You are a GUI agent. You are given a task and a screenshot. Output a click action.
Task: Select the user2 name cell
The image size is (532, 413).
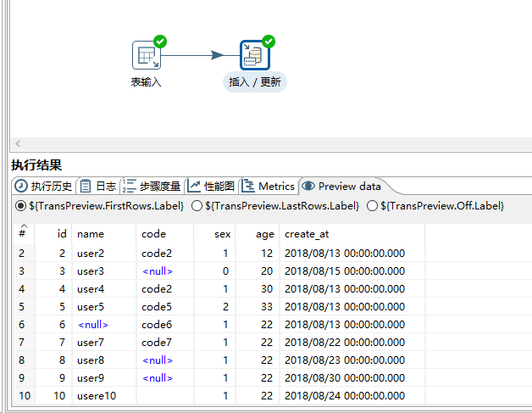[104, 253]
